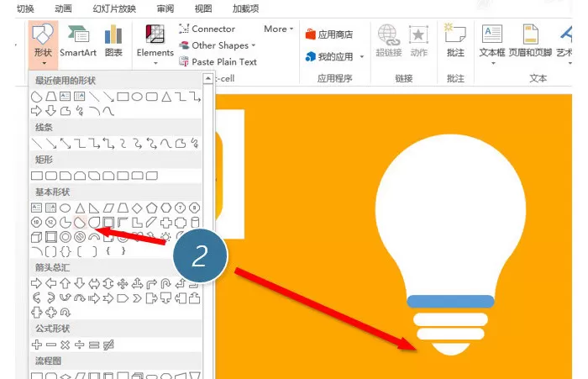Screen dimensions: 588x379
Task: Choose the hexagon shape in 基本形状
Action: point(166,208)
